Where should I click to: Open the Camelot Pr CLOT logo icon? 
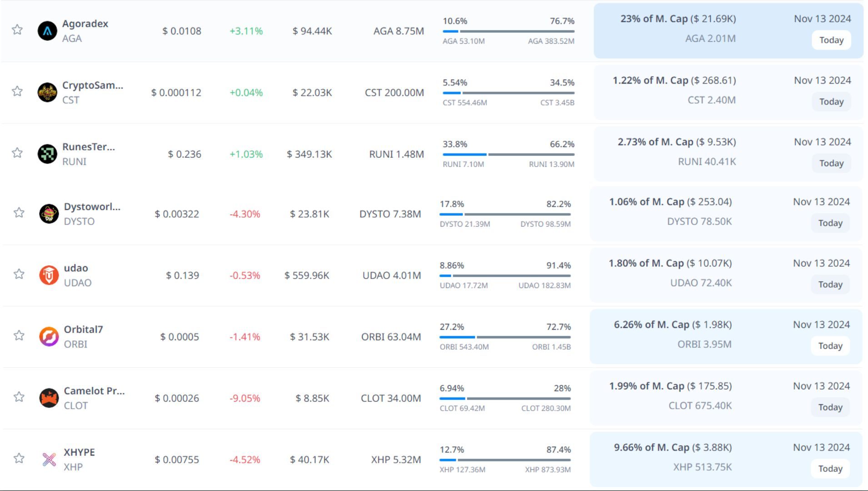[x=49, y=398]
